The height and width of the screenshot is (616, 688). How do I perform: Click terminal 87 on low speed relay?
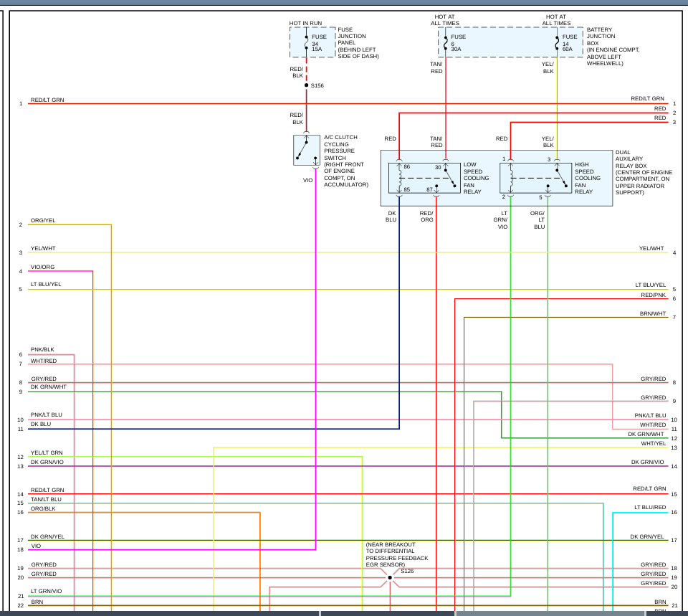pyautogui.click(x=429, y=189)
